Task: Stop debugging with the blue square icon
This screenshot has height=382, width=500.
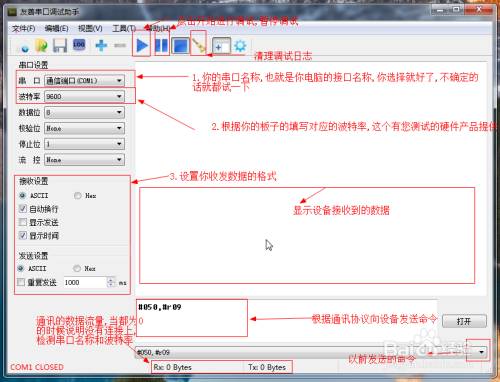Action: 180,46
